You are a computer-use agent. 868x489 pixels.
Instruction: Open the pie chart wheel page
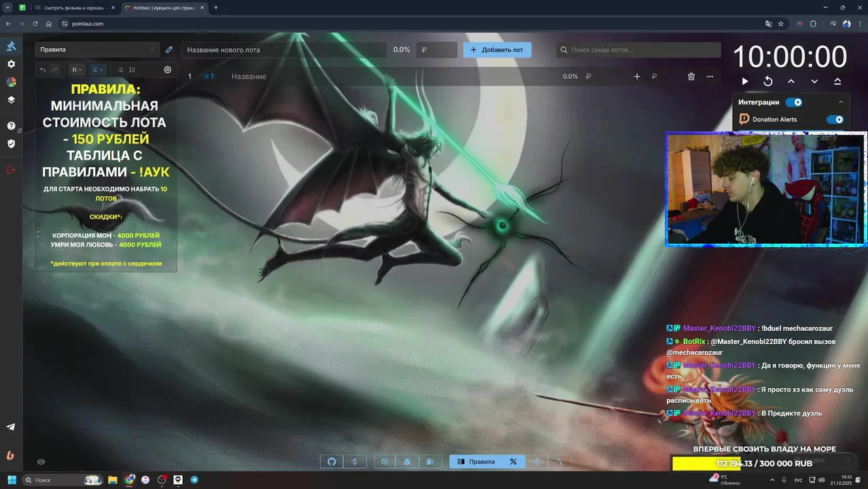[x=11, y=81]
